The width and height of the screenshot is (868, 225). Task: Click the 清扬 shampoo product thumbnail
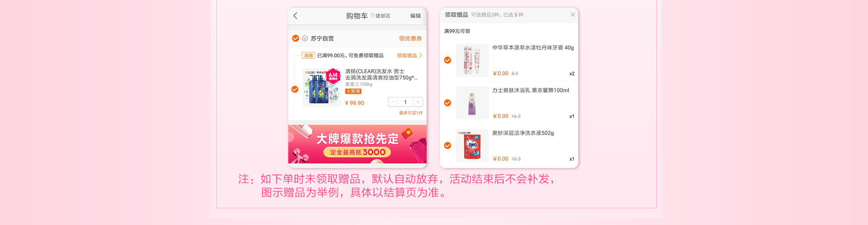click(x=321, y=88)
